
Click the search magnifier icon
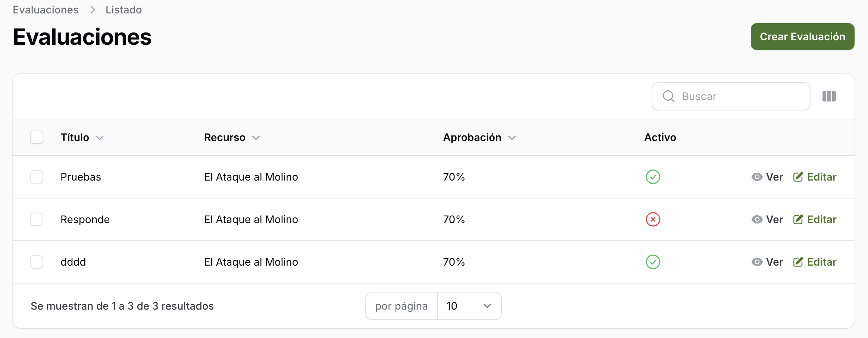tap(668, 96)
